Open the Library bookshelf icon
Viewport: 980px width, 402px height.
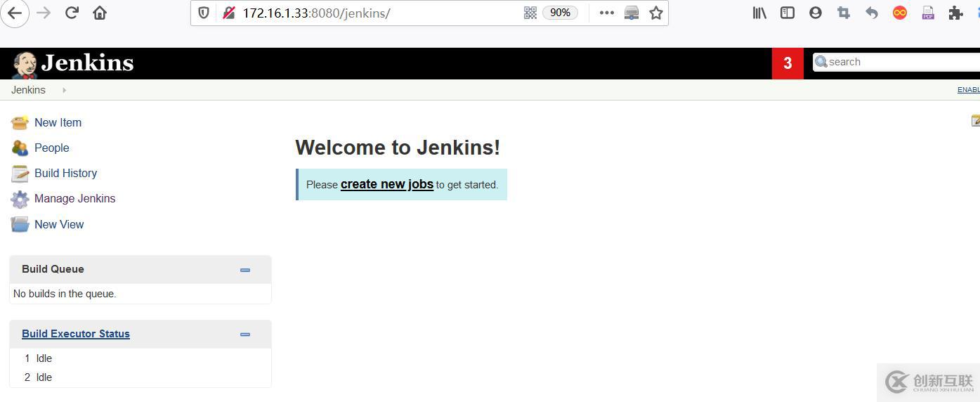759,13
